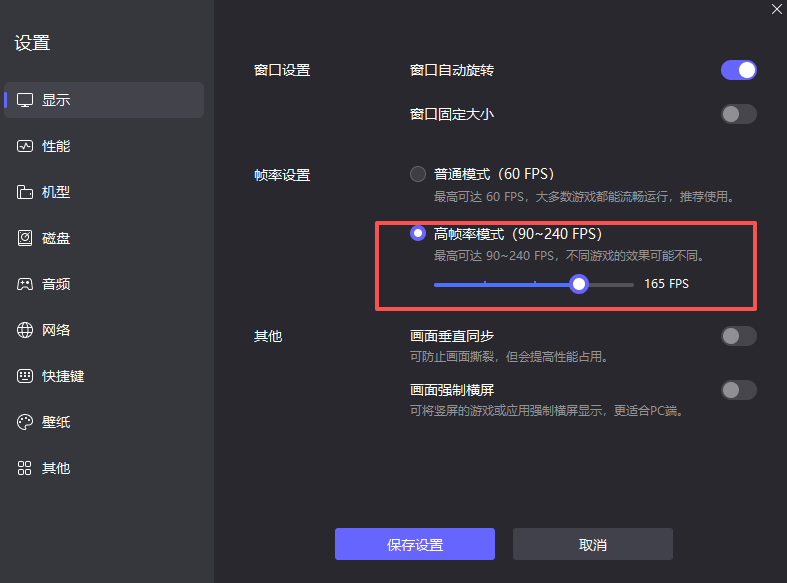Viewport: 787px width, 583px height.
Task: Switch to the 性能 tab label
Action: click(x=56, y=146)
